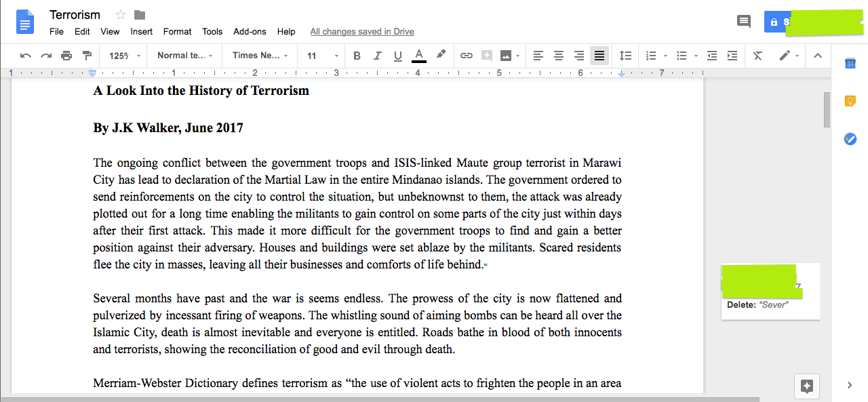Print the document with printer icon
The height and width of the screenshot is (402, 868).
click(x=66, y=56)
